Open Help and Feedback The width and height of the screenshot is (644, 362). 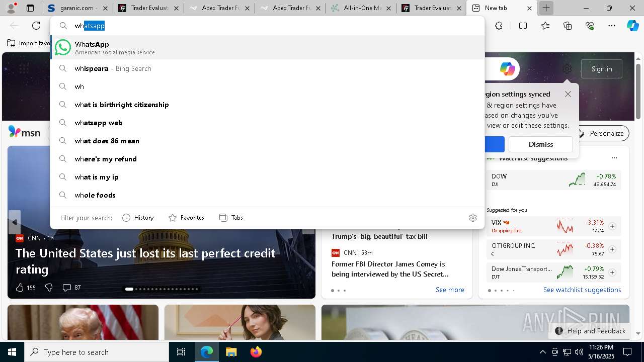tap(591, 331)
